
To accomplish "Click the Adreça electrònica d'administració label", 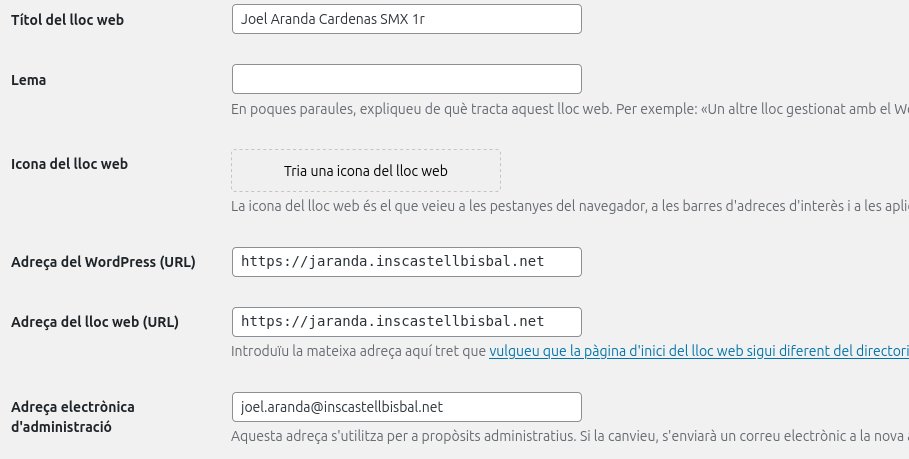I will tap(73, 416).
